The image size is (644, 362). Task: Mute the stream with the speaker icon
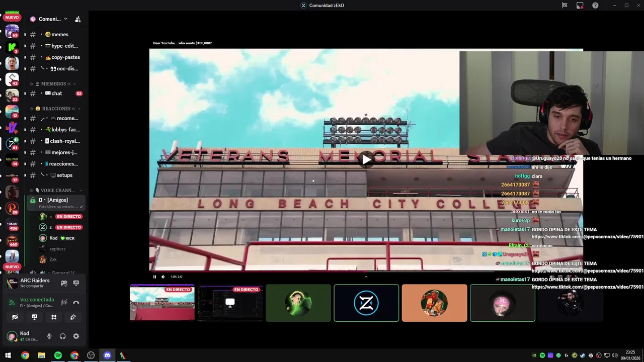(163, 277)
